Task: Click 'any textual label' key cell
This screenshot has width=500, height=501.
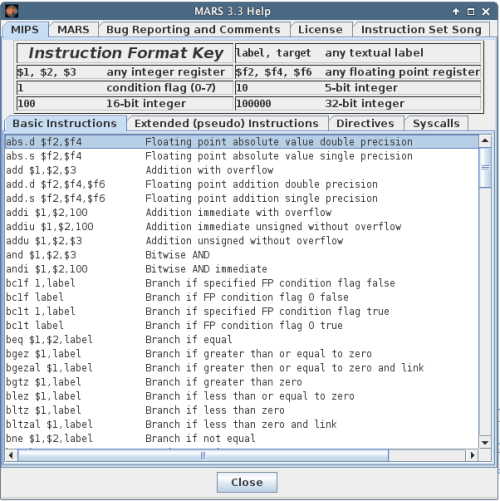Action: click(x=374, y=53)
